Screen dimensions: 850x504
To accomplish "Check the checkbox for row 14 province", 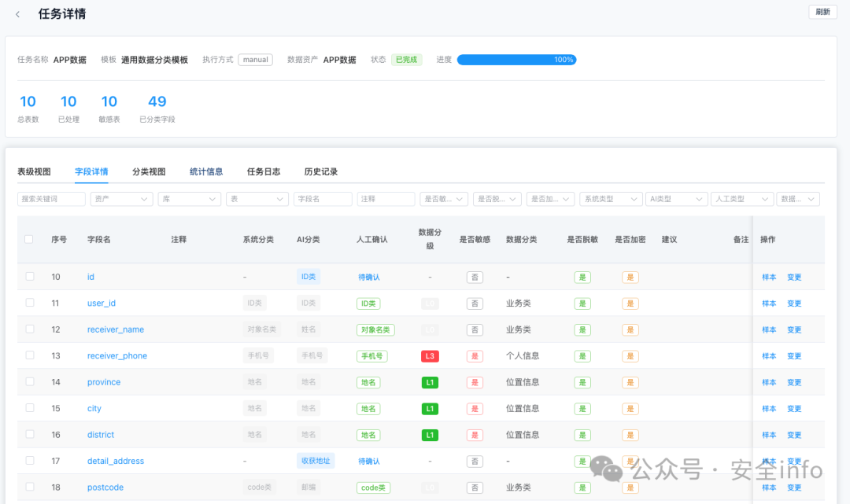I will pos(30,381).
